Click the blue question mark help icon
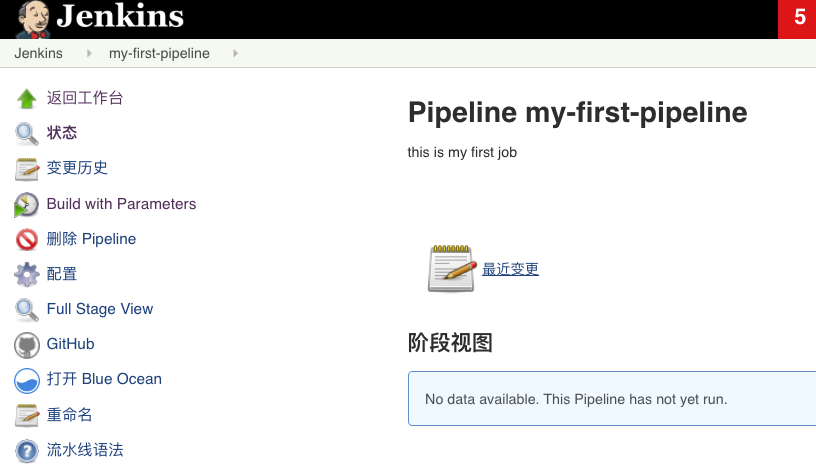 (27, 451)
